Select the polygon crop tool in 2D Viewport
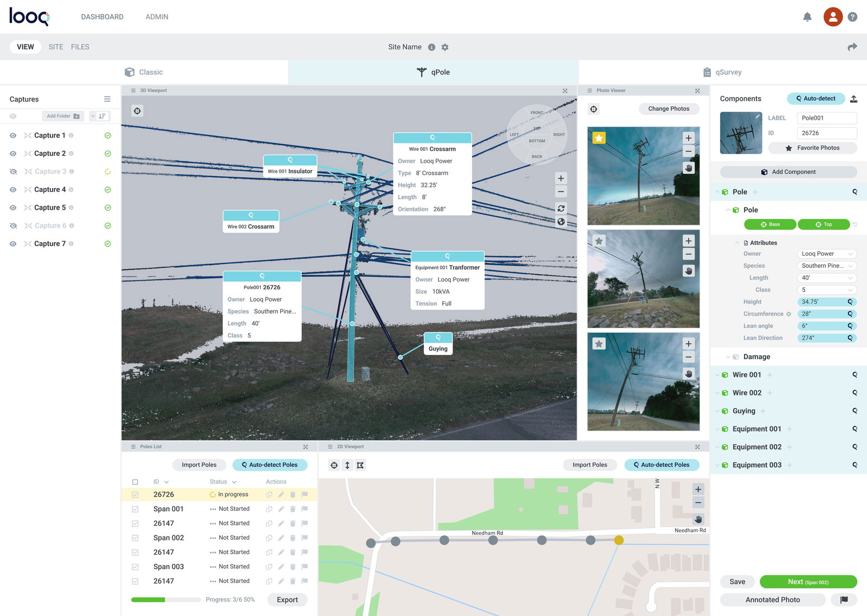The height and width of the screenshot is (616, 867). tap(360, 465)
